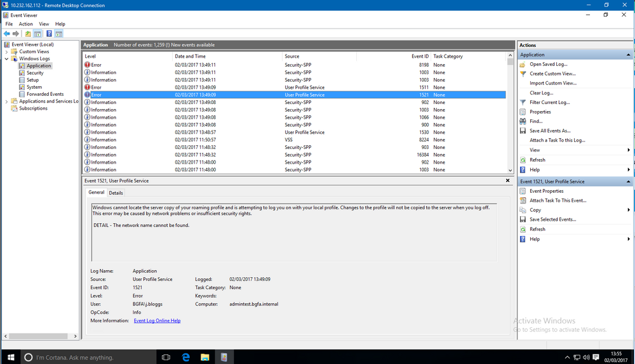The image size is (635, 364).
Task: Click the tree pane horizontal scrollbar
Action: coord(39,336)
